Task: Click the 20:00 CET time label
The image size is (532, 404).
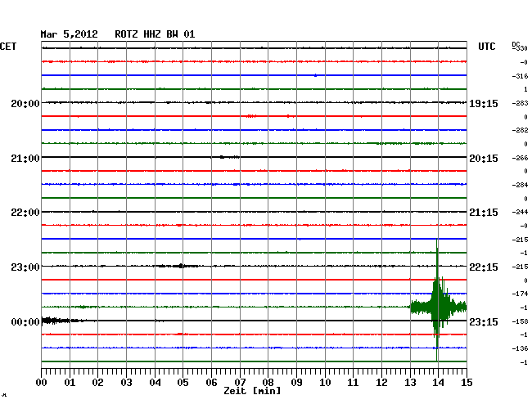Action: coord(25,103)
